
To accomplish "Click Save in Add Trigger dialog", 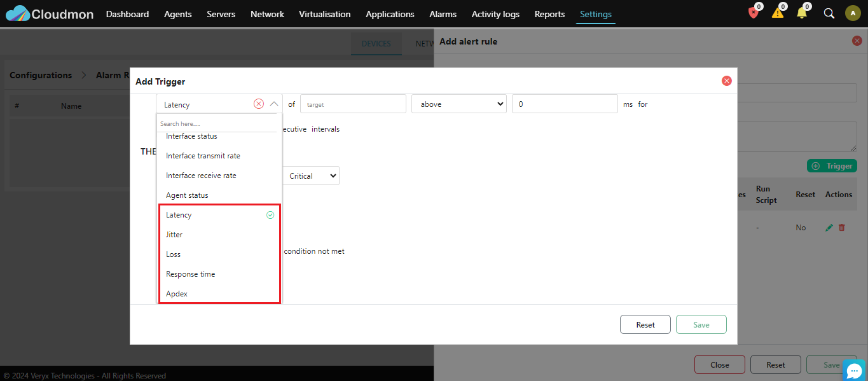I will tap(701, 324).
